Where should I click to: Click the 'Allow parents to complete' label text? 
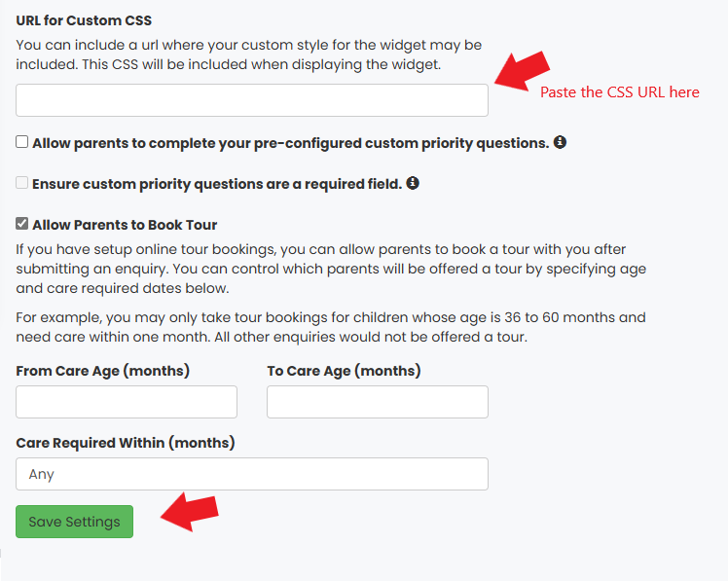291,143
